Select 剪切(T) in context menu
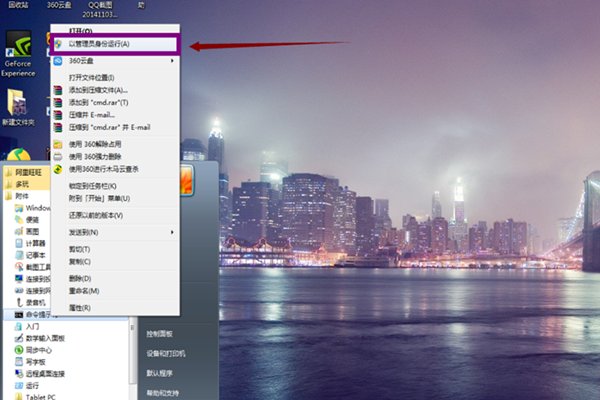This screenshot has height=400, width=600. coord(80,249)
